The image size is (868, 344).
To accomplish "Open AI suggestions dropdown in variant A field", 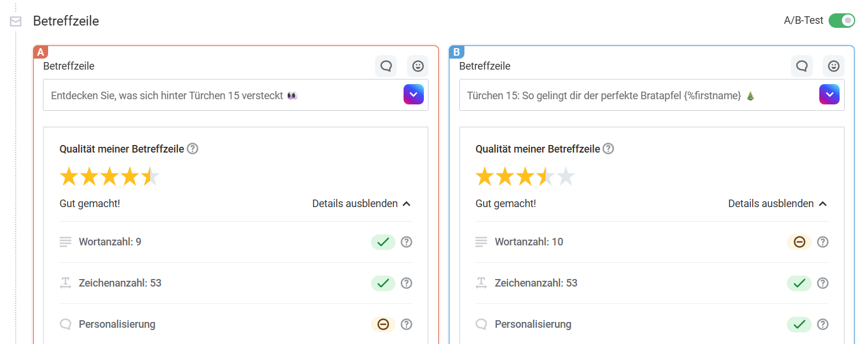I will pyautogui.click(x=413, y=95).
